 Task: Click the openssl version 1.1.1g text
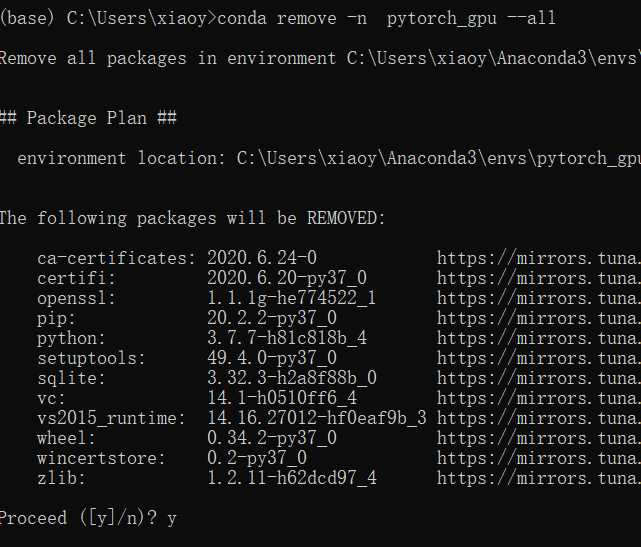291,298
